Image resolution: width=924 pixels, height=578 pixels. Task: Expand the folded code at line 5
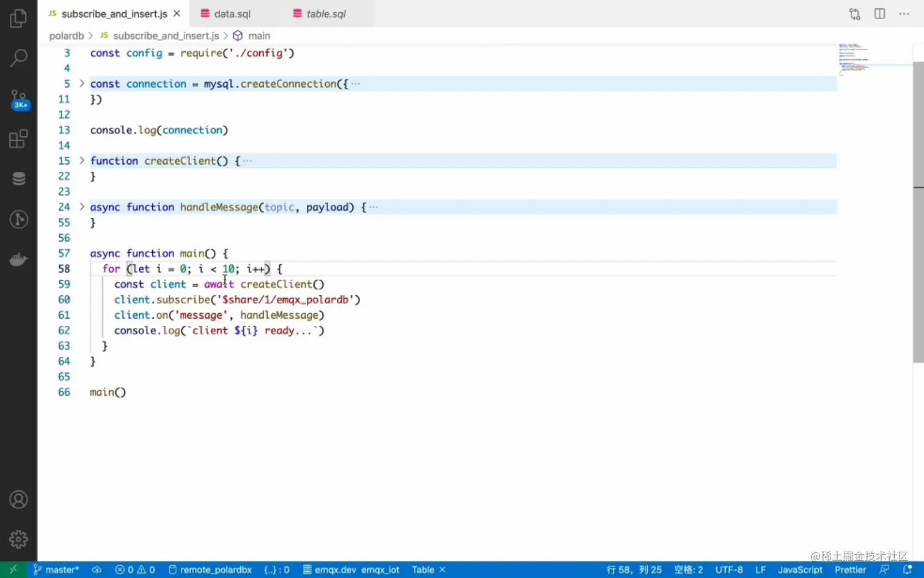81,83
